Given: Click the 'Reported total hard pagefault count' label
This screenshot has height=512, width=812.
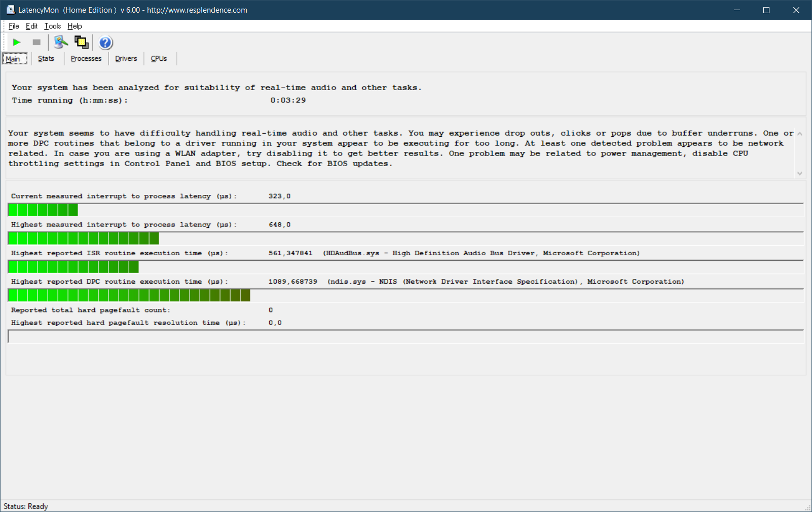Looking at the screenshot, I should pos(91,310).
